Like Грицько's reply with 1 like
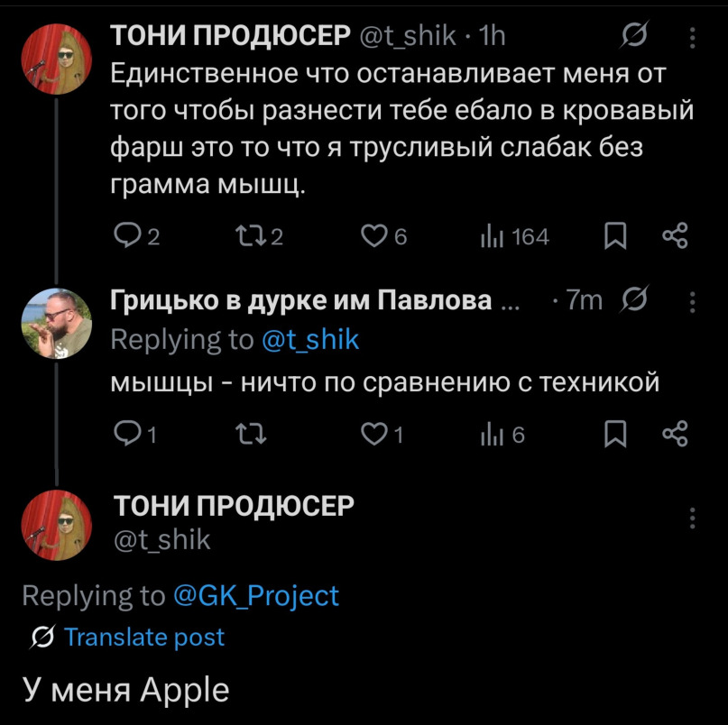 373,435
